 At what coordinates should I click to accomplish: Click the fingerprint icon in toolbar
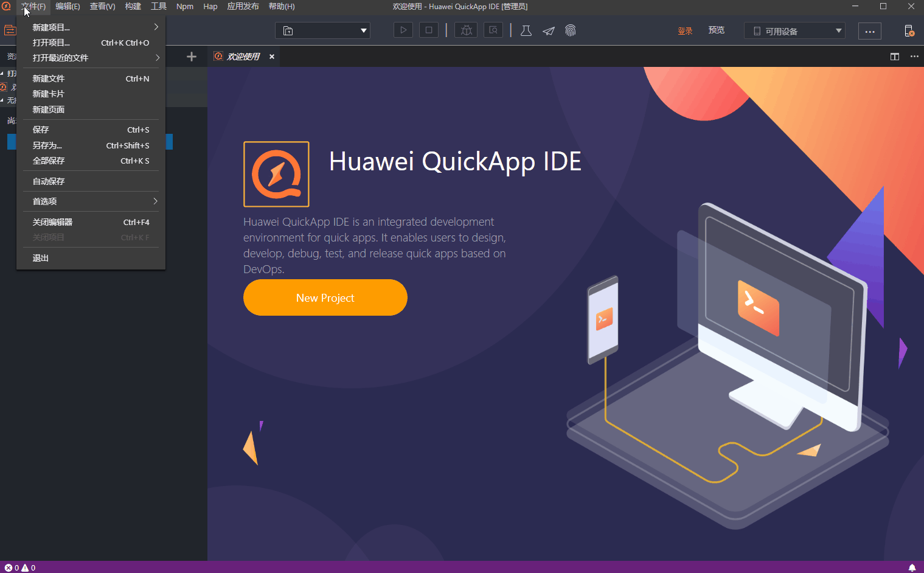[570, 30]
